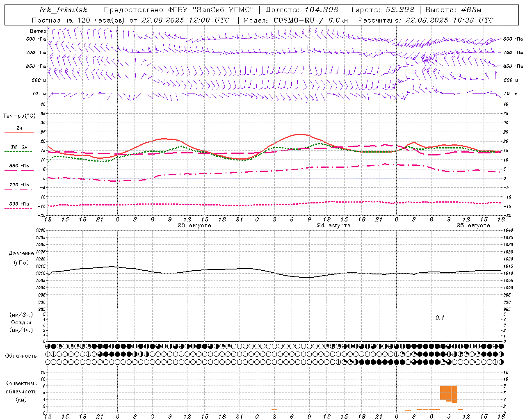Click the Широта: 52.292 header value

(382, 10)
